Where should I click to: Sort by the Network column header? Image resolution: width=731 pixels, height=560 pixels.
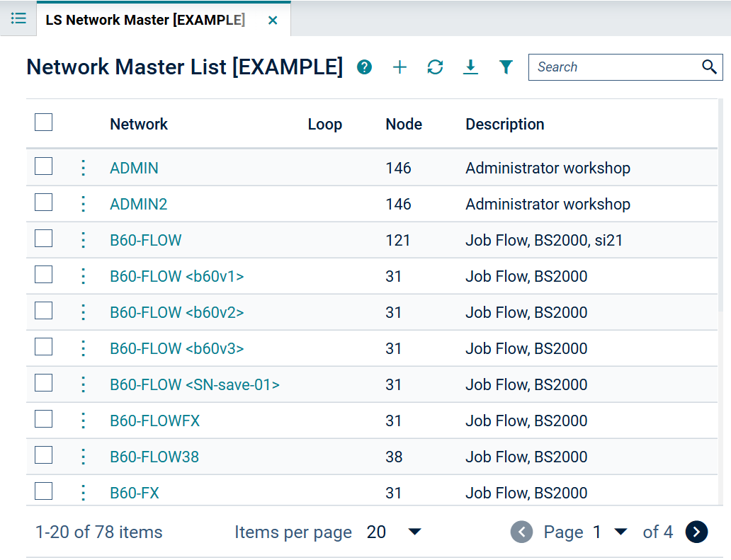(x=139, y=125)
